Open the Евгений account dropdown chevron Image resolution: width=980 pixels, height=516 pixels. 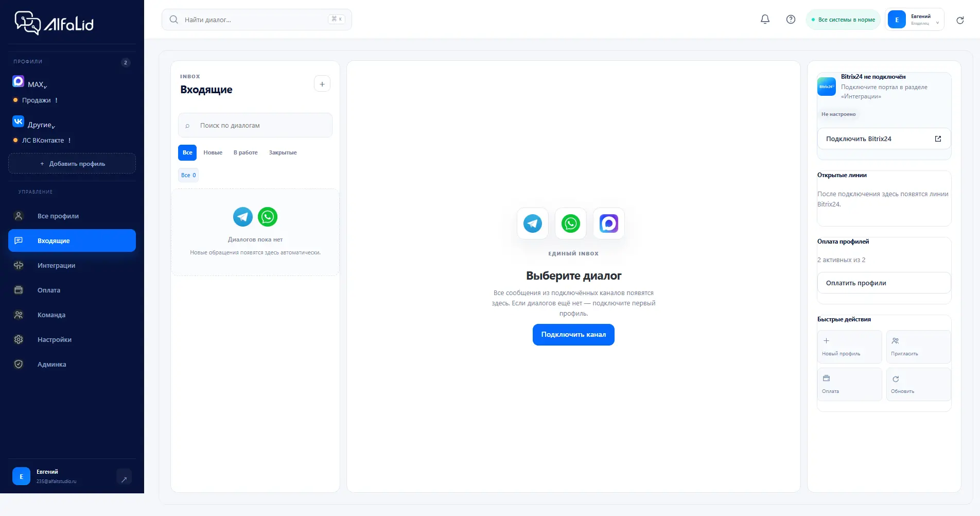click(937, 23)
